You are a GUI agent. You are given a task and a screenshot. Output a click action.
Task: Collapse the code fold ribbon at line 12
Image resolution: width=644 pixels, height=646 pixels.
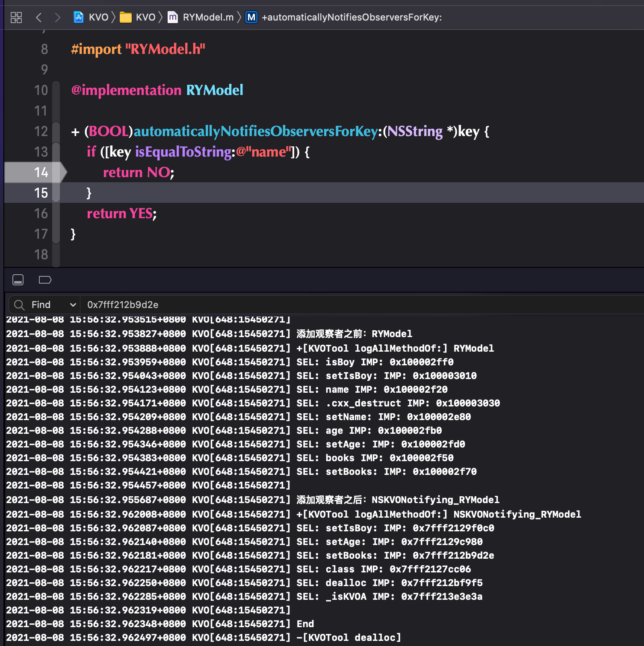tap(56, 131)
